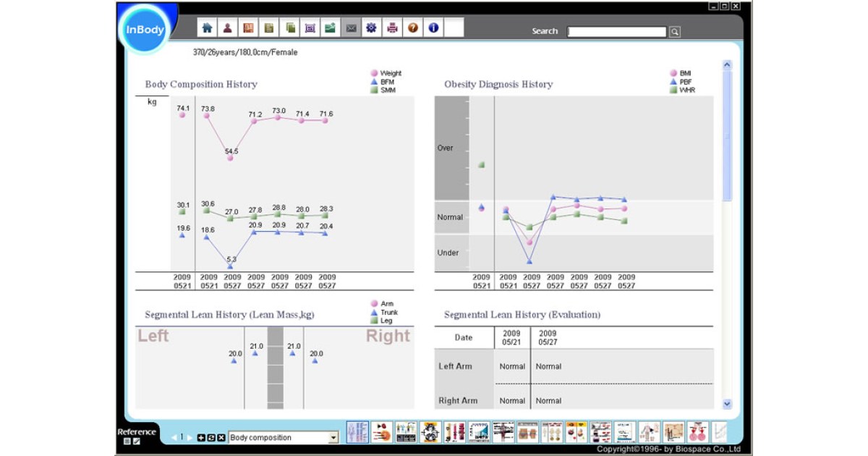Viewport: 868px width, 456px height.
Task: Select the purple image frame icon
Action: click(x=310, y=29)
